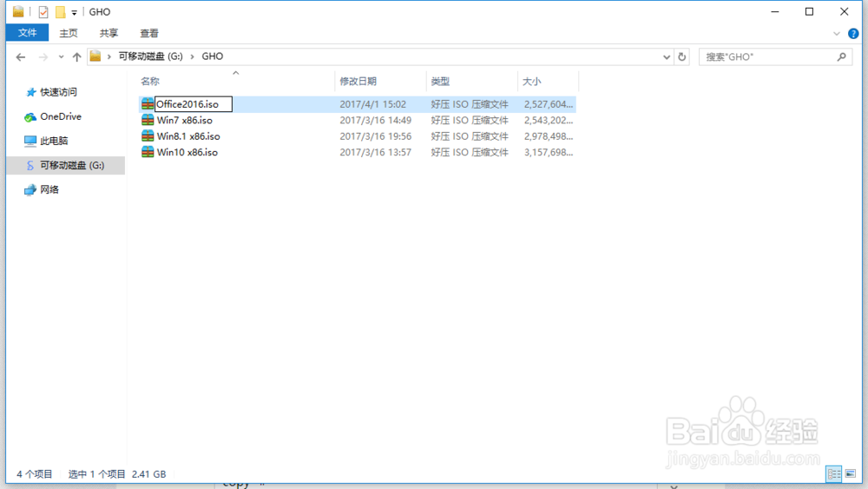Go up one folder level arrow

77,56
